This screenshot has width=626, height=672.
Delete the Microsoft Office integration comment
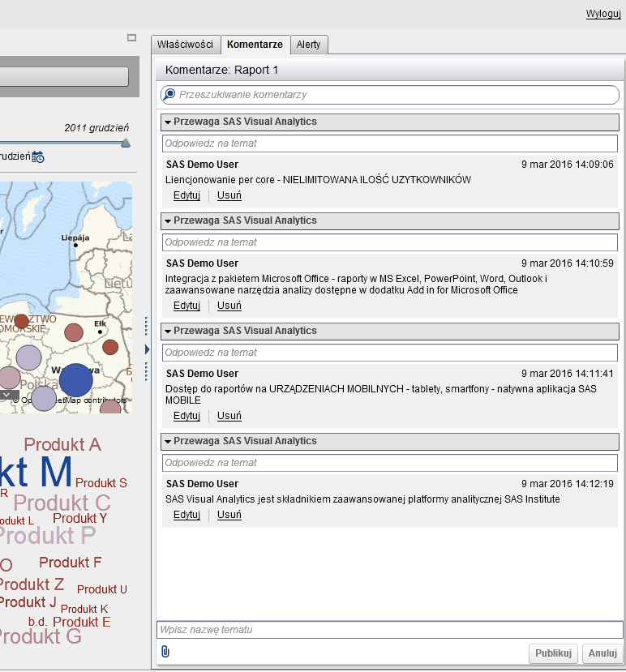[229, 306]
